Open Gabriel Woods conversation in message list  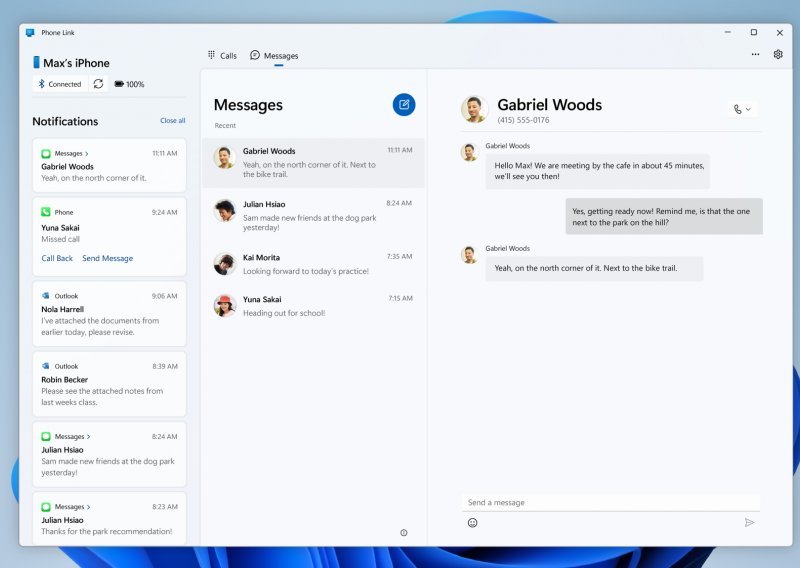[x=313, y=163]
